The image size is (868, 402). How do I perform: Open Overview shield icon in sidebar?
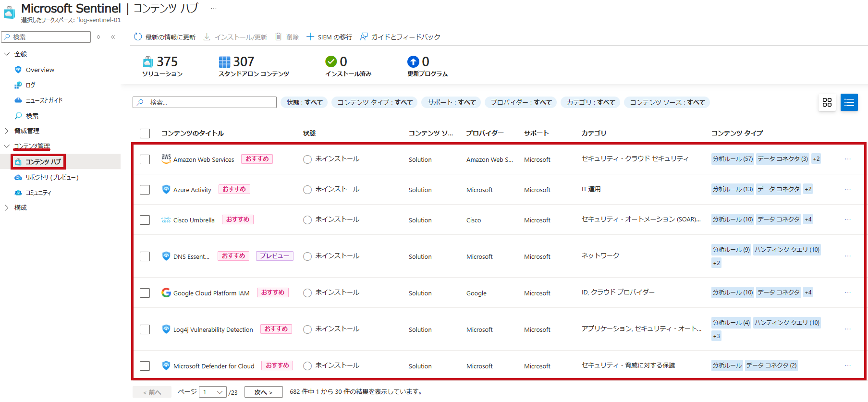point(18,70)
